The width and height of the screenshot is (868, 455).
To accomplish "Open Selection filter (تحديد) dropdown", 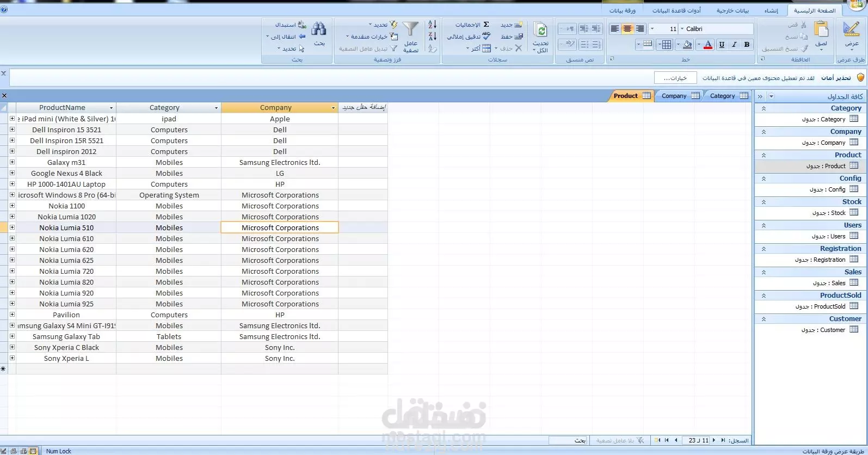I will click(383, 25).
